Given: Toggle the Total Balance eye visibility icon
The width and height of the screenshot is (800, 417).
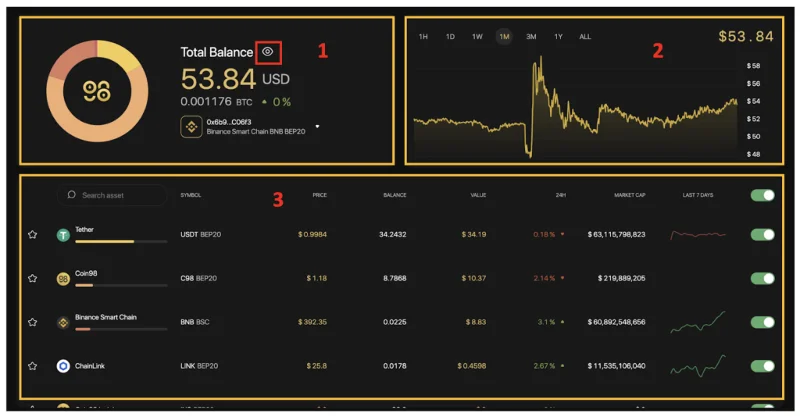Looking at the screenshot, I should pos(268,52).
